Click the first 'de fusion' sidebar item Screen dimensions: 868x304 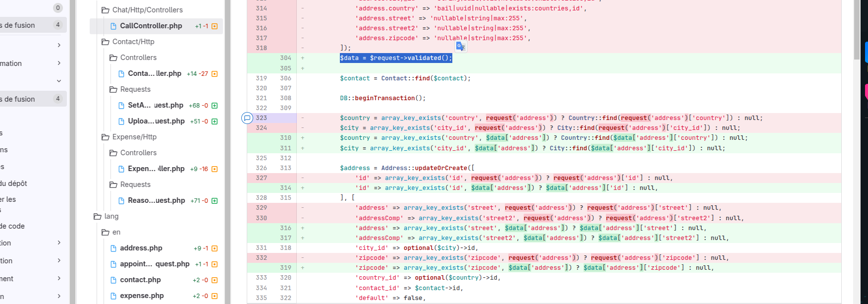click(30, 25)
